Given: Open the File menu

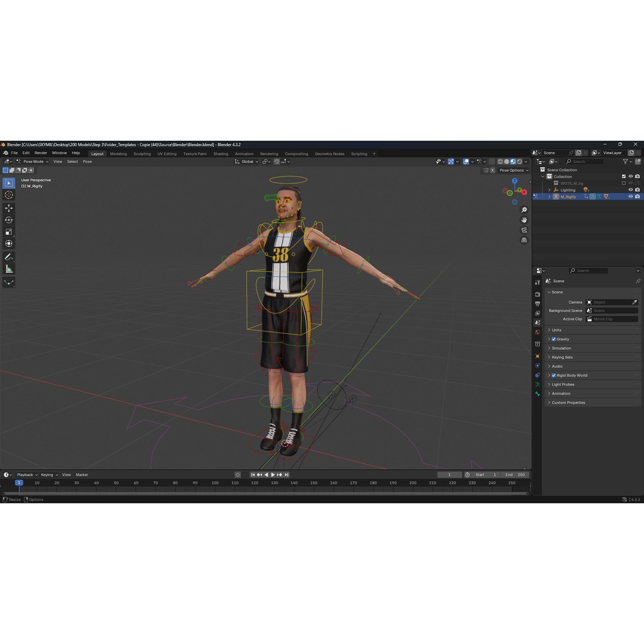Looking at the screenshot, I should pos(14,153).
